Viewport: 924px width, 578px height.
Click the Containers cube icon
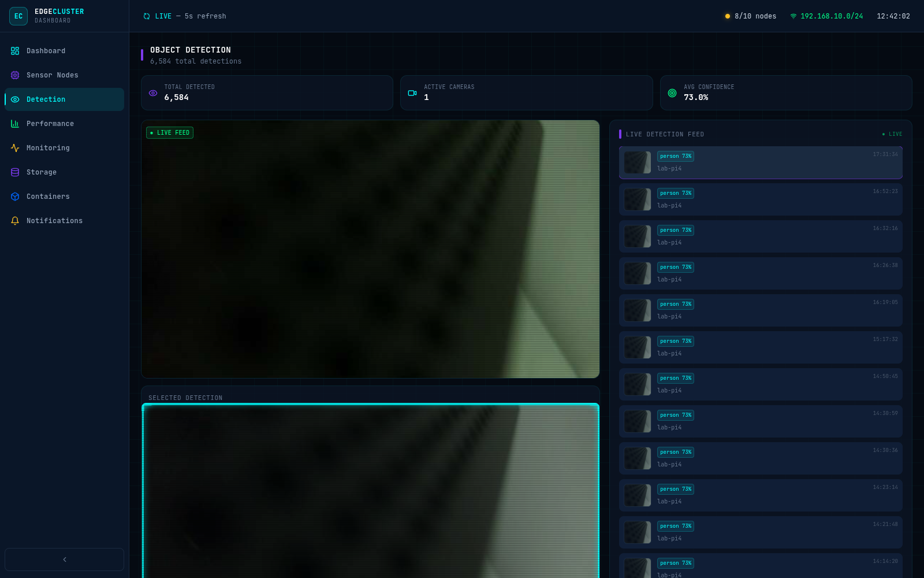click(15, 197)
